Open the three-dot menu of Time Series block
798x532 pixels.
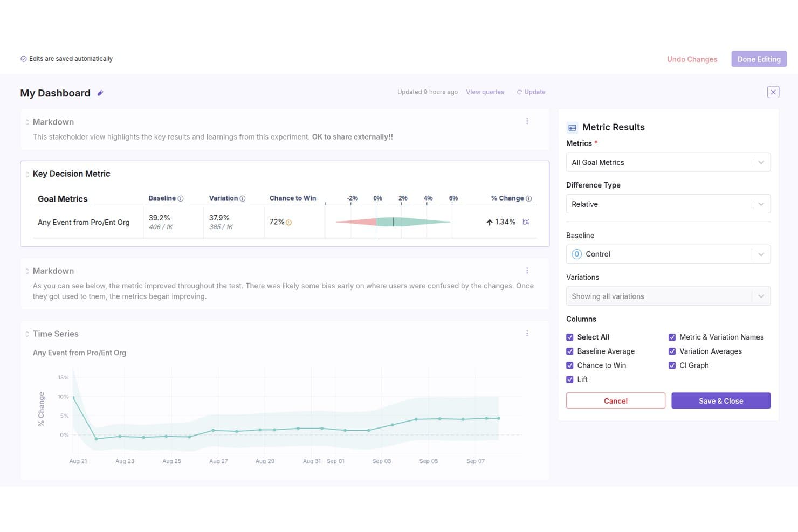click(x=527, y=334)
